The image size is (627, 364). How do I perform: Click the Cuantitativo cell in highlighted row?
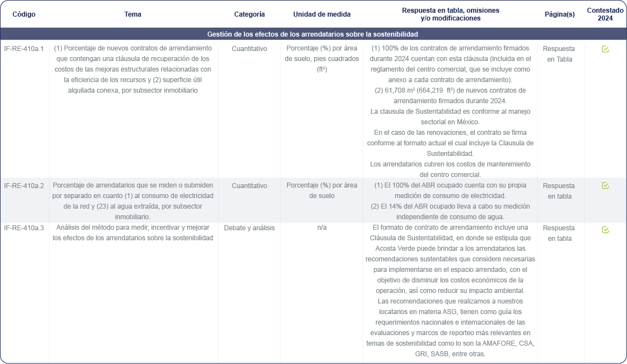[249, 186]
